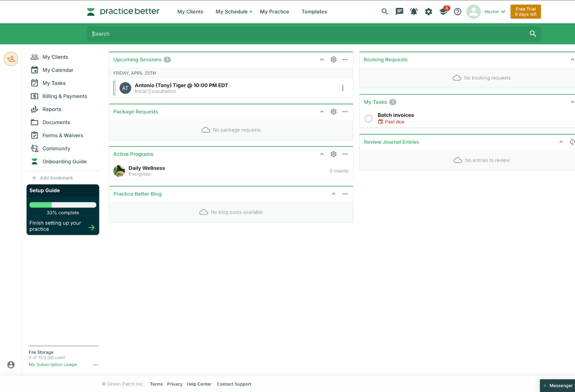Click the Documents folder icon
Screen dimensions: 575x392
pos(35,122)
